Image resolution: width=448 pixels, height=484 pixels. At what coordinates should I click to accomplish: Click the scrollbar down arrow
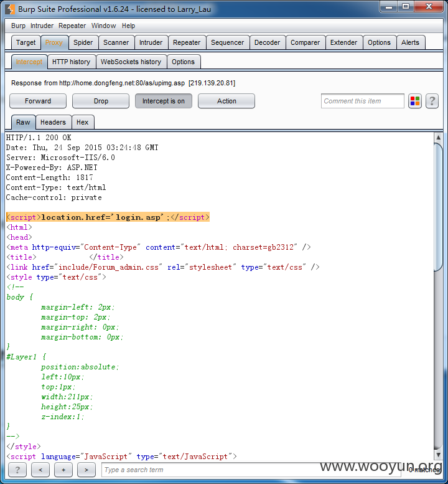coord(438,454)
